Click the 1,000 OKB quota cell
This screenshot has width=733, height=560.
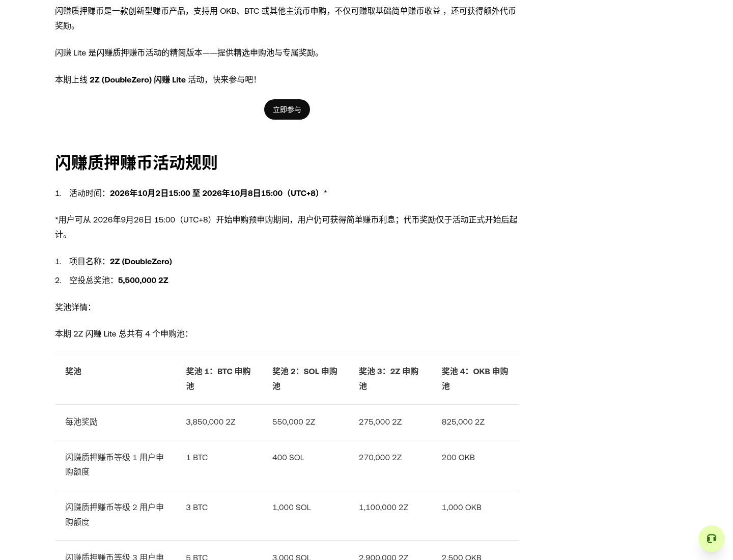[462, 507]
